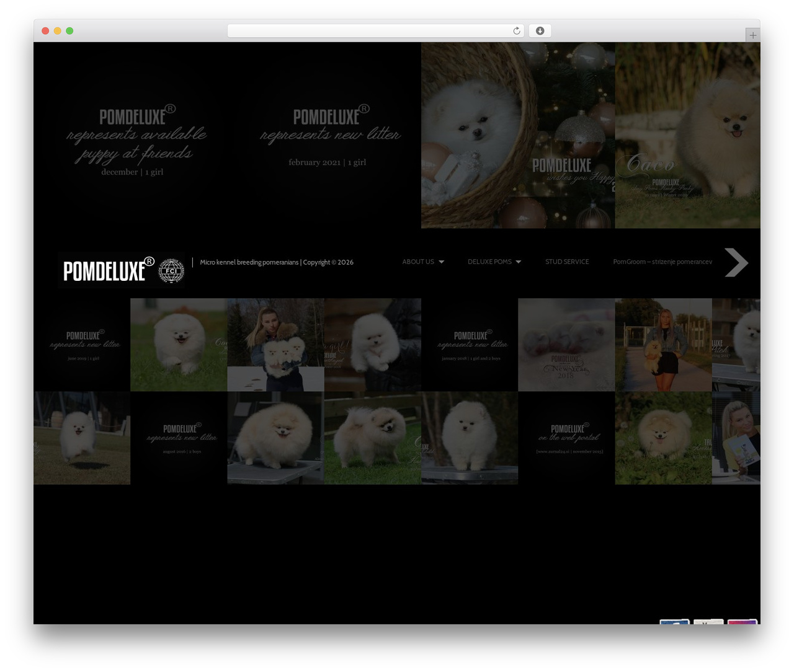Open the two pomeranians on grass photo
The height and width of the screenshot is (672, 794).
(373, 438)
